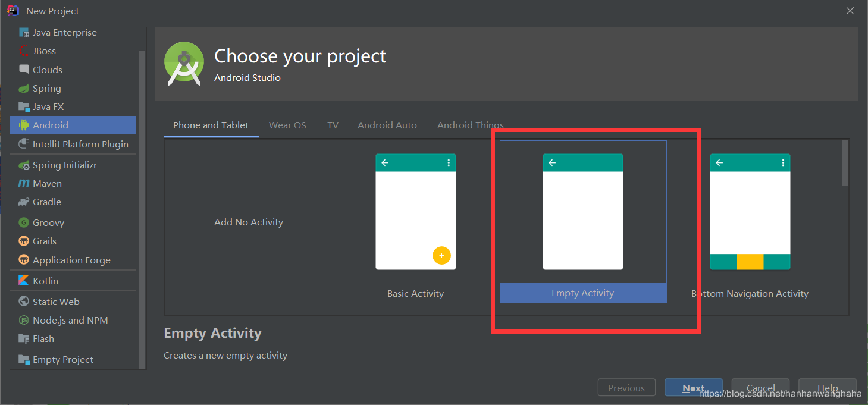
Task: Click the Help button
Action: tap(828, 388)
